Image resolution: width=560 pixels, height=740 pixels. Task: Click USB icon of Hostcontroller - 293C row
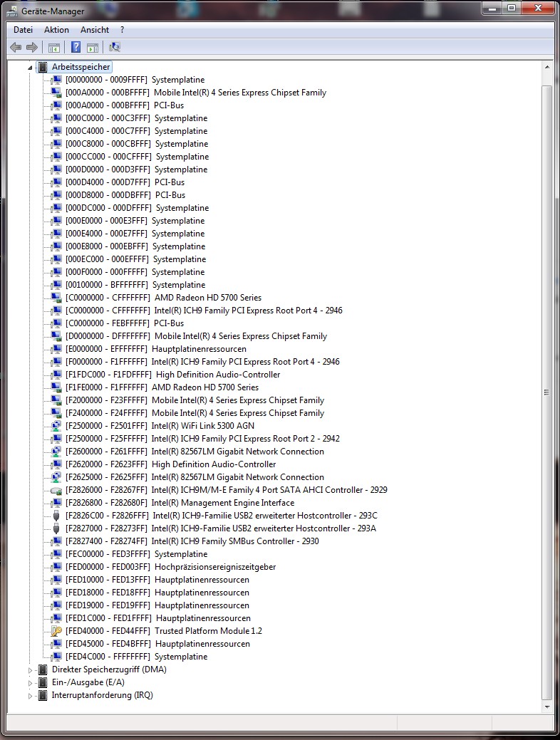coord(56,516)
